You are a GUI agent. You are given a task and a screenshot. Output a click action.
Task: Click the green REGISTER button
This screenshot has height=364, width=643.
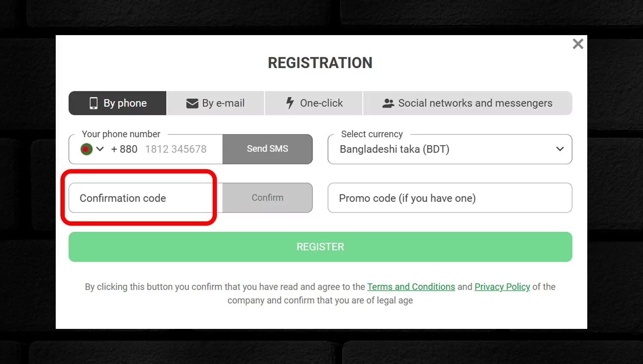tap(320, 247)
